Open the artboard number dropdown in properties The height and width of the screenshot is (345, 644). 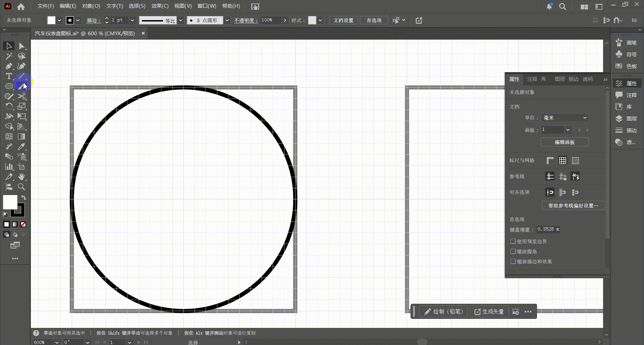point(568,130)
